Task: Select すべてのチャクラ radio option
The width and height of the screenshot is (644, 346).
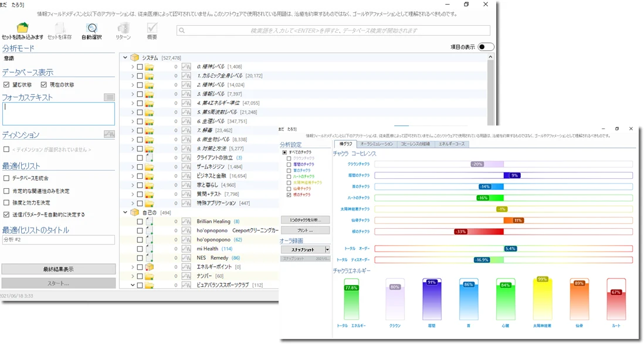Action: 284,152
